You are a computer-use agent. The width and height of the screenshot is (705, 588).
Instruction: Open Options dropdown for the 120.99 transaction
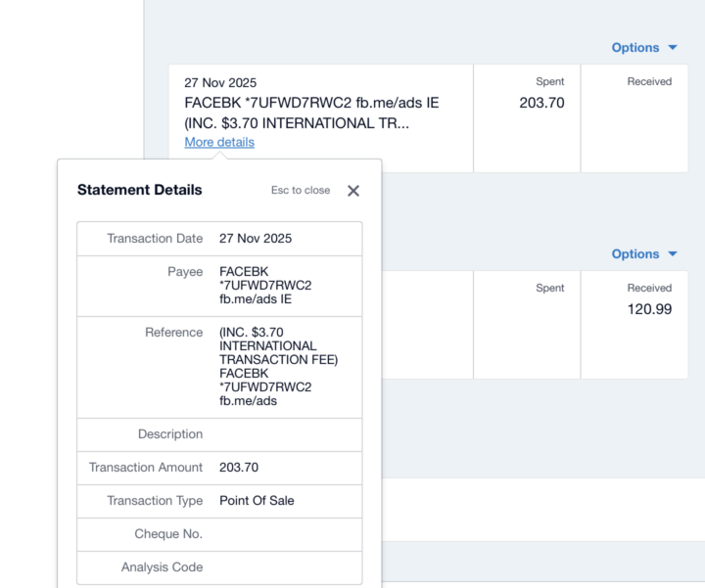(x=643, y=254)
